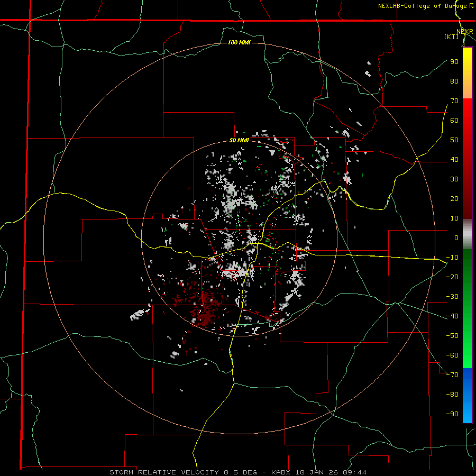Click the 100 NMI range ring label

point(239,42)
